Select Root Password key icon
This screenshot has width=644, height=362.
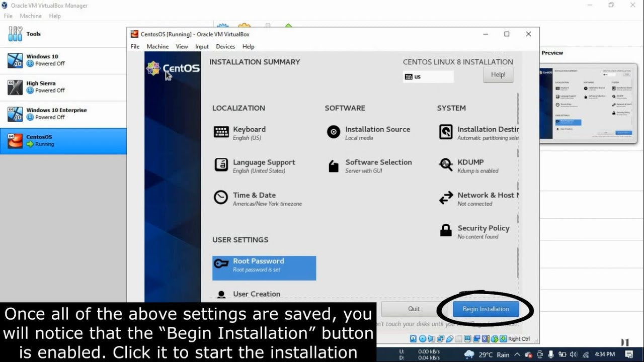[x=221, y=264]
